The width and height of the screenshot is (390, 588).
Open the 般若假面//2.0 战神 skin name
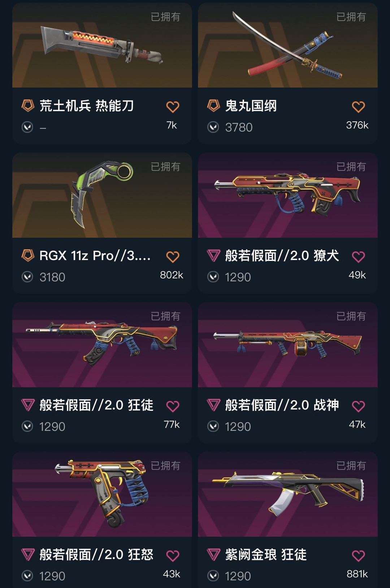point(282,405)
